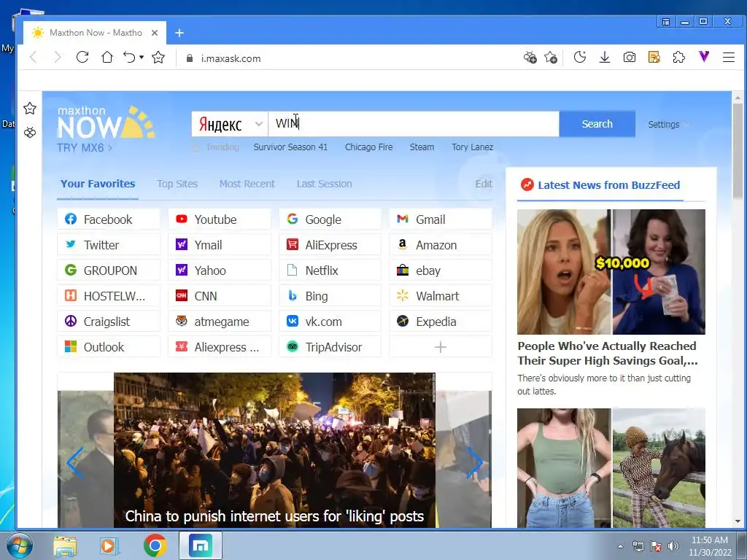The image size is (747, 560).
Task: Click the address bar showing i.maxask.com
Action: tap(231, 58)
